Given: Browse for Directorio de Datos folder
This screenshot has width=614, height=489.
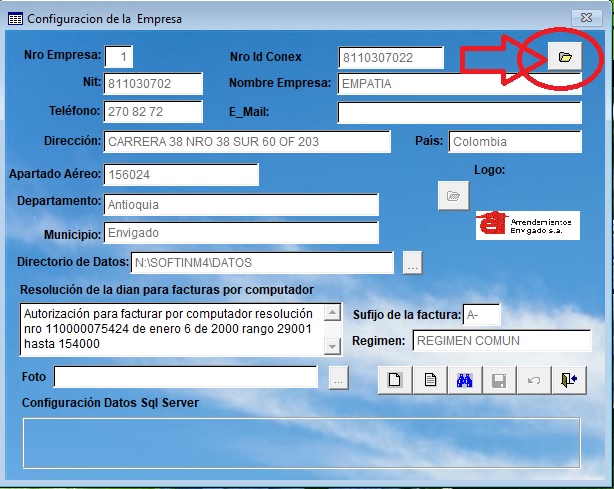Looking at the screenshot, I should 413,263.
